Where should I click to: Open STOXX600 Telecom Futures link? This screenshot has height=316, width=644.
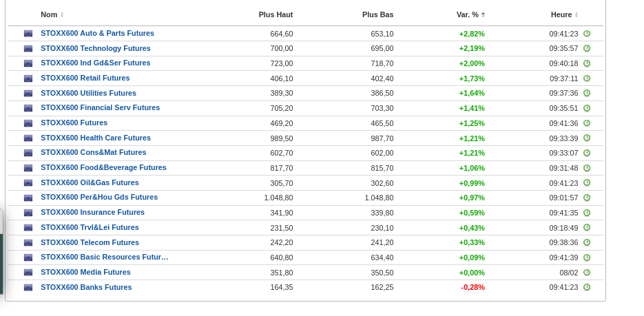(90, 242)
